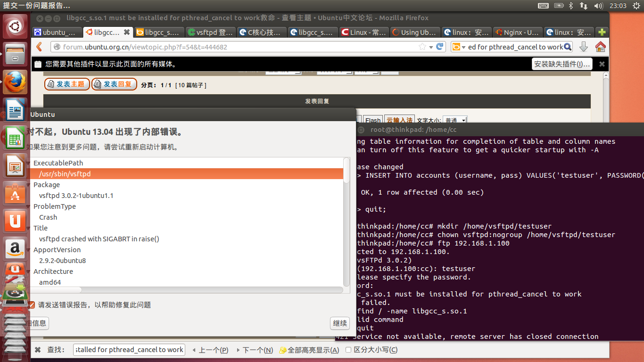Image resolution: width=644 pixels, height=362 pixels.
Task: Open the battery indicator menu
Action: tap(559, 6)
